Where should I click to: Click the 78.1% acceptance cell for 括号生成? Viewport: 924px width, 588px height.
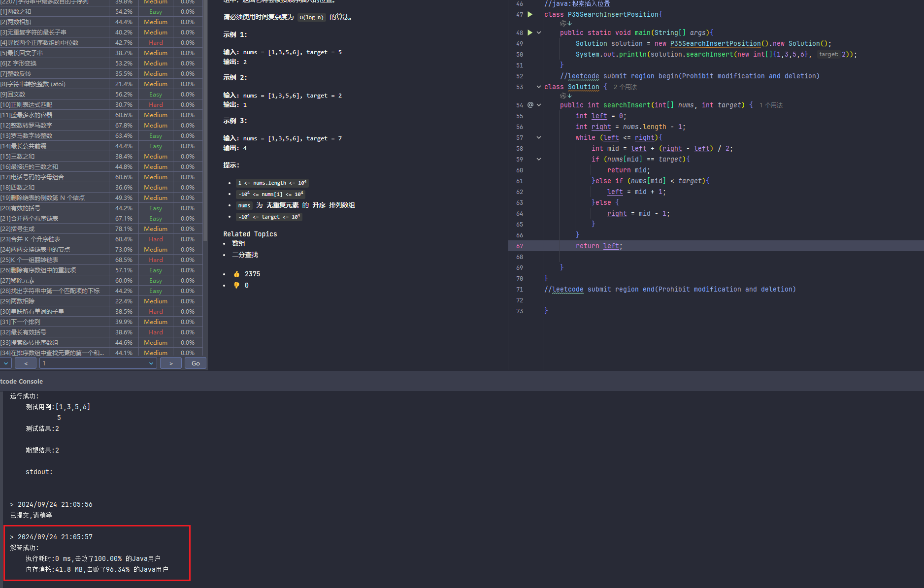(124, 229)
